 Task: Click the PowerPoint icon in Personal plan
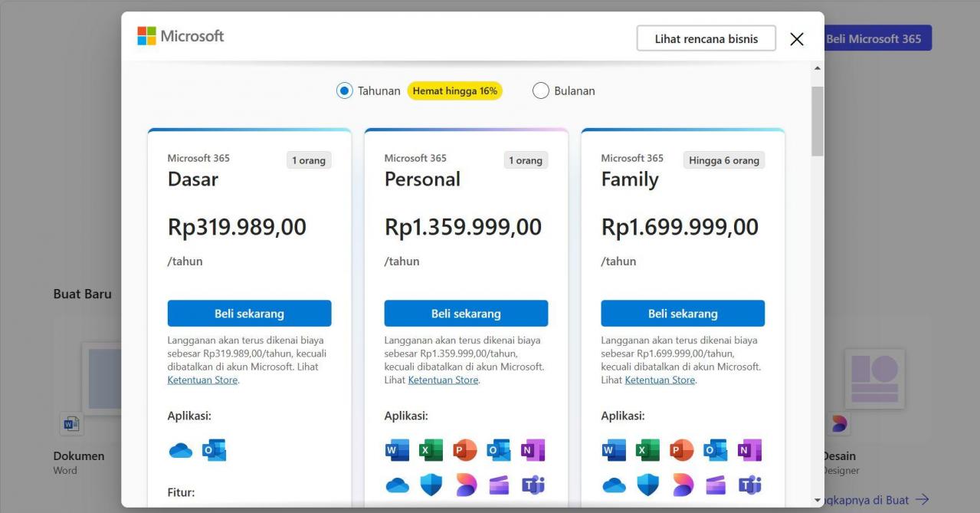point(465,450)
